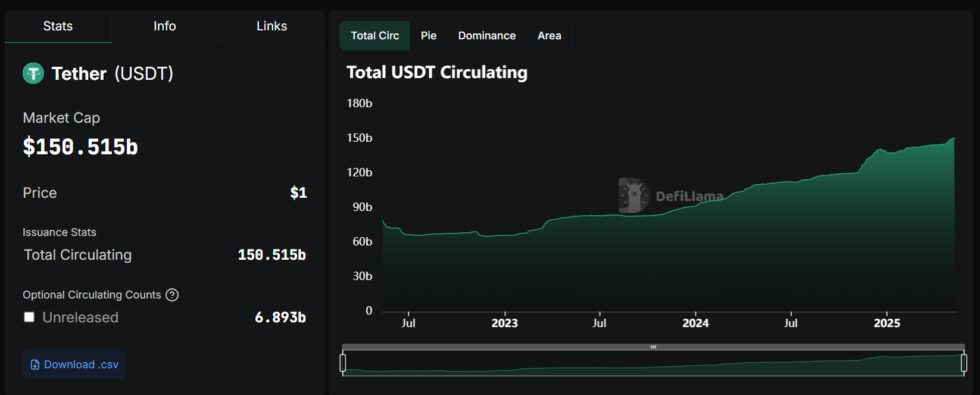This screenshot has height=395, width=980.
Task: Click the Unreleased amount 6.893b
Action: tap(280, 318)
